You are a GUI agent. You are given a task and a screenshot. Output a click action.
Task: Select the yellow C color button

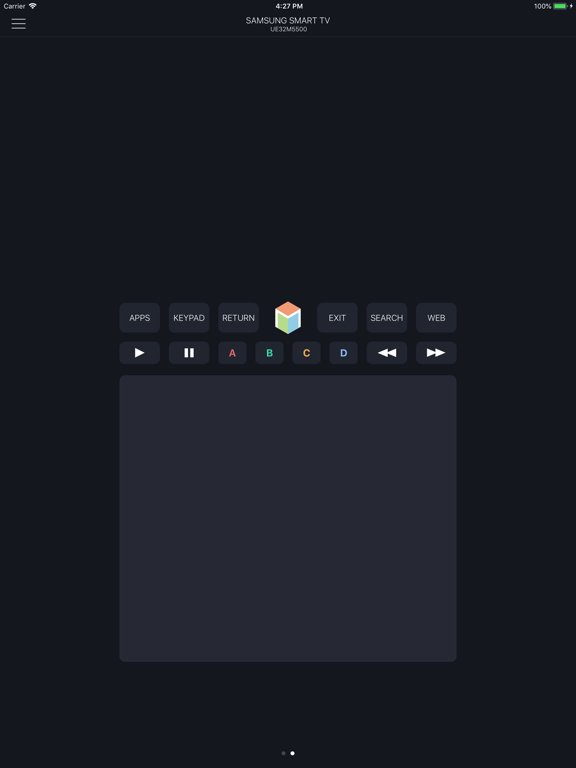tap(307, 353)
